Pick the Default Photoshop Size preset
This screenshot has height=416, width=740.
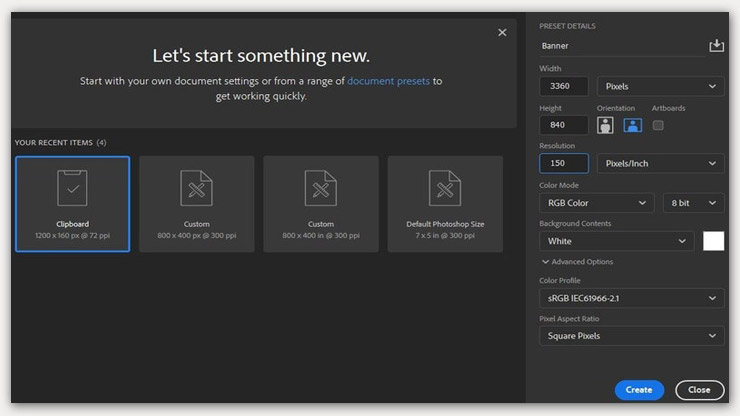click(x=445, y=204)
